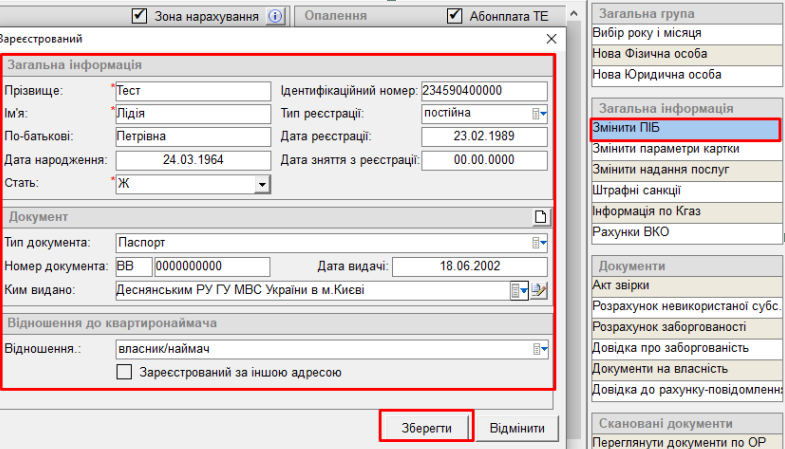Click the new document icon in Документ header
This screenshot has height=449, width=785.
coord(541,216)
